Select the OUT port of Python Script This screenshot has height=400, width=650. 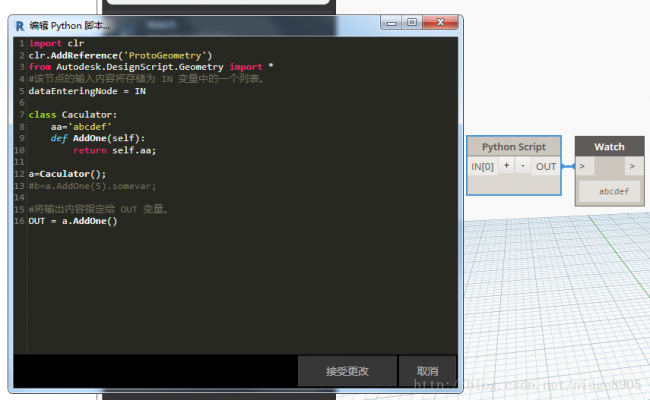point(546,166)
